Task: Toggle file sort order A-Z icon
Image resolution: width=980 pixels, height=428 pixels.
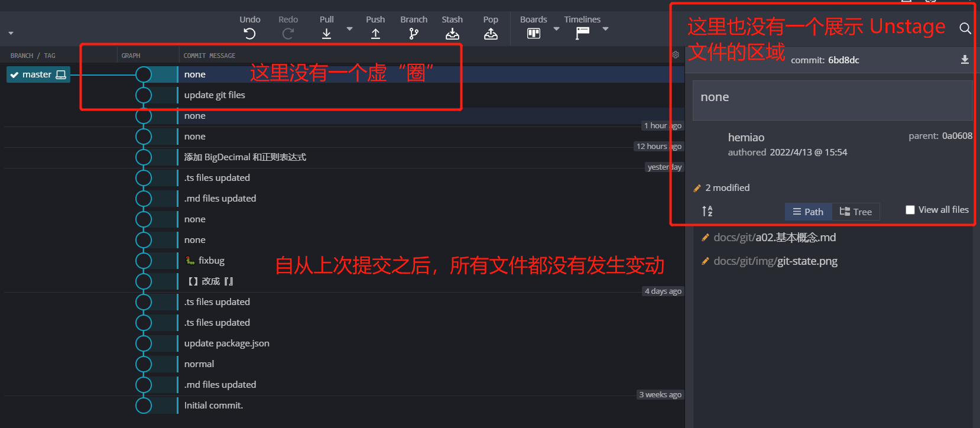Action: pyautogui.click(x=708, y=211)
